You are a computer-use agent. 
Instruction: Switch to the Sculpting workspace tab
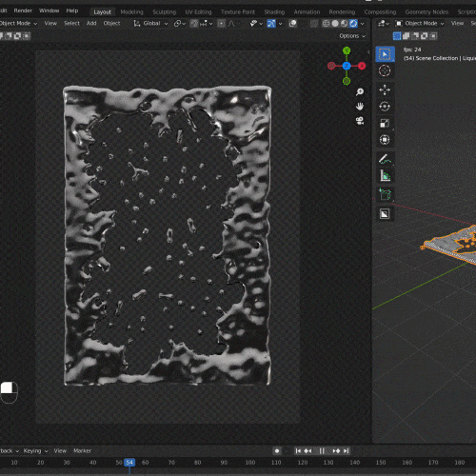(x=164, y=12)
